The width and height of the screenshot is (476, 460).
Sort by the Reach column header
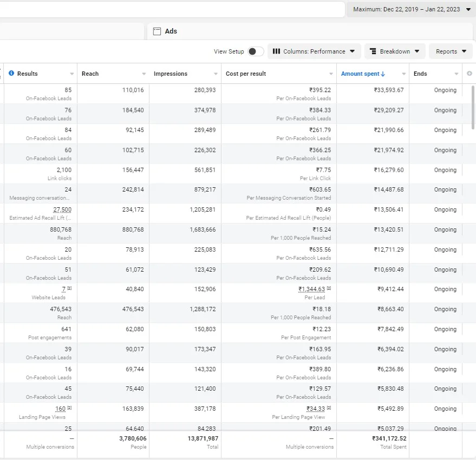(x=90, y=74)
